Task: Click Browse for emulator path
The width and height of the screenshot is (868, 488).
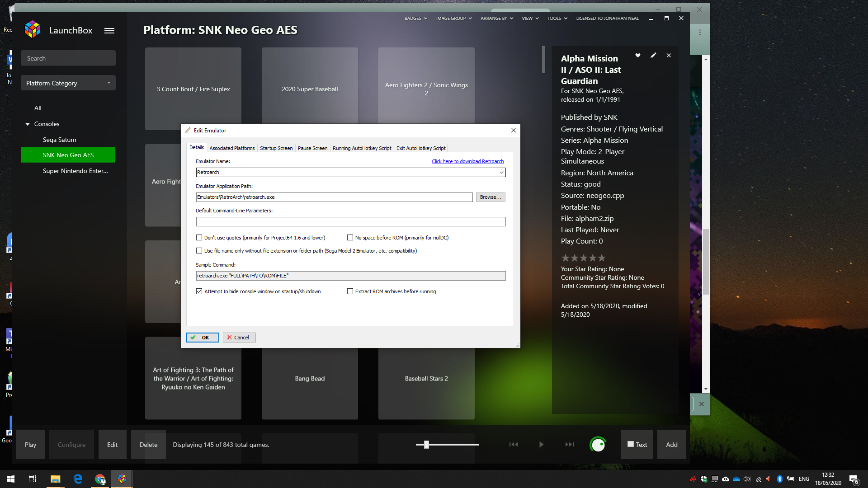Action: pos(491,197)
